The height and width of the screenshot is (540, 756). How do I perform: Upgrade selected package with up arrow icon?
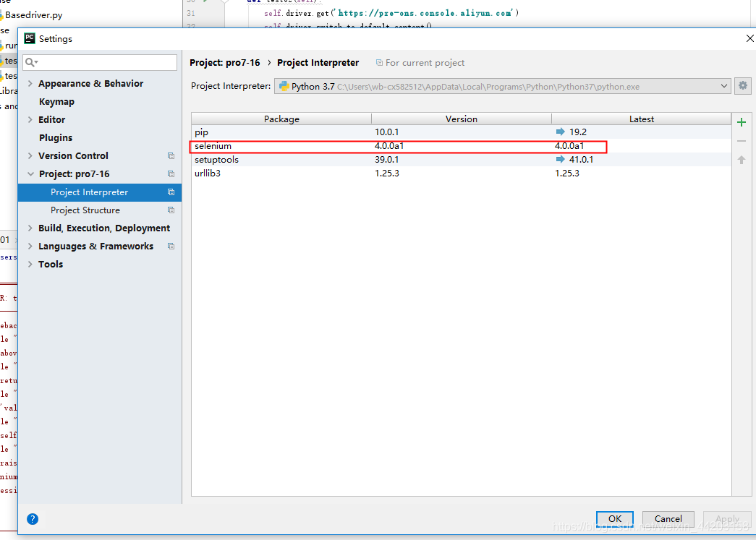[741, 159]
